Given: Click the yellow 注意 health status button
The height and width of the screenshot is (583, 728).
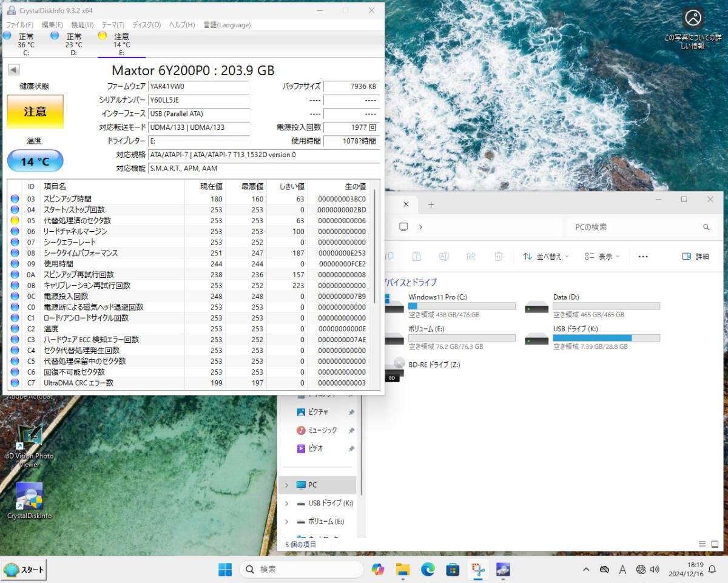Looking at the screenshot, I should pos(35,112).
